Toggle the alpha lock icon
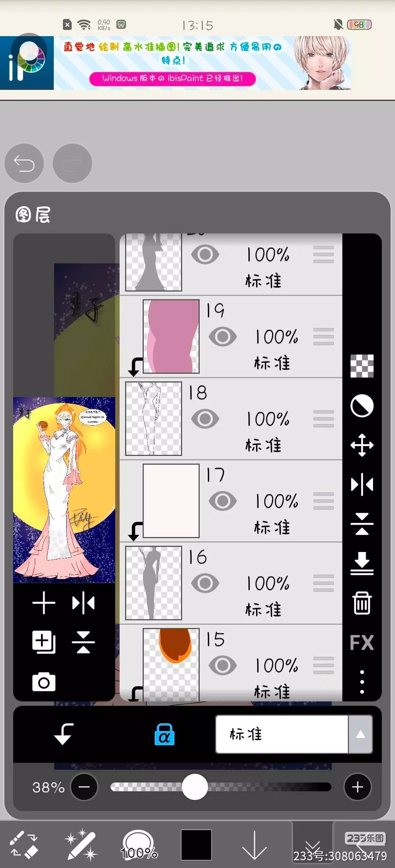 [164, 734]
